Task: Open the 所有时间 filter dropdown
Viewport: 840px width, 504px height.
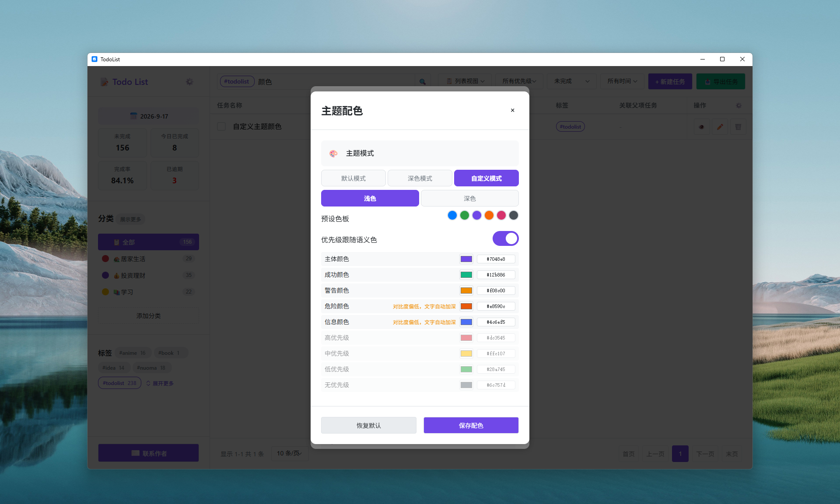Action: [x=622, y=81]
